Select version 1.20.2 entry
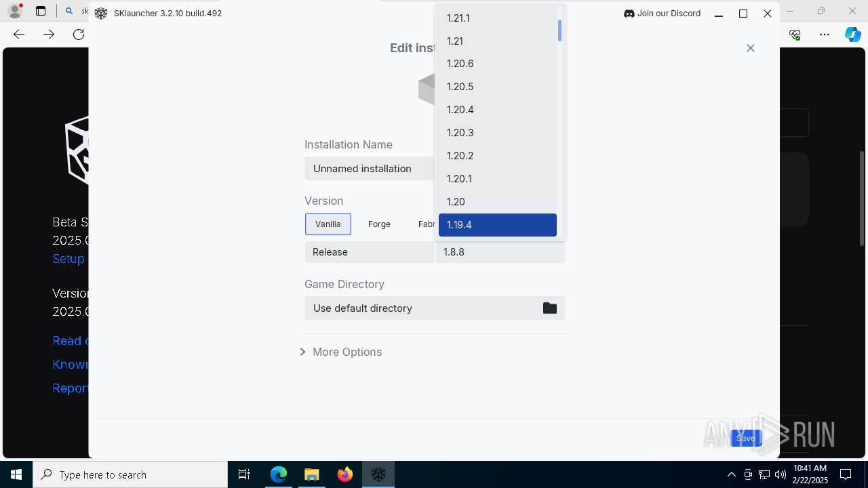Viewport: 868px width, 488px height. (497, 156)
